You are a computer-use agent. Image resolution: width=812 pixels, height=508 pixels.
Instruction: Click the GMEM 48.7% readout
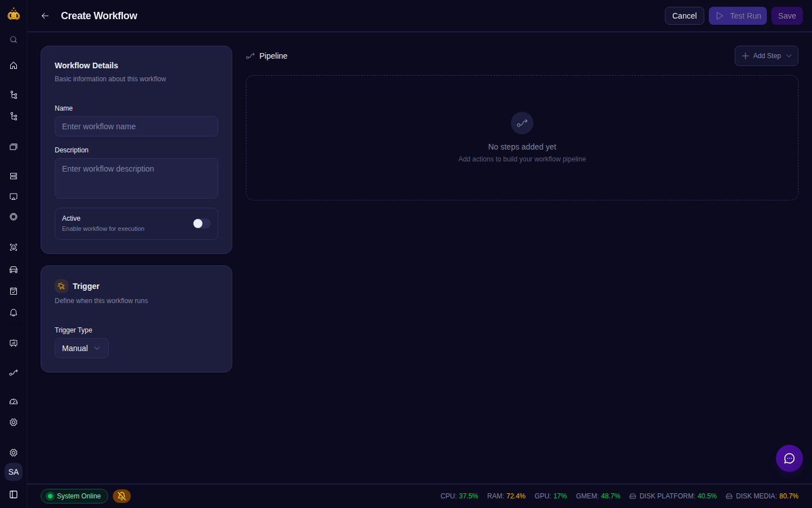point(598,496)
